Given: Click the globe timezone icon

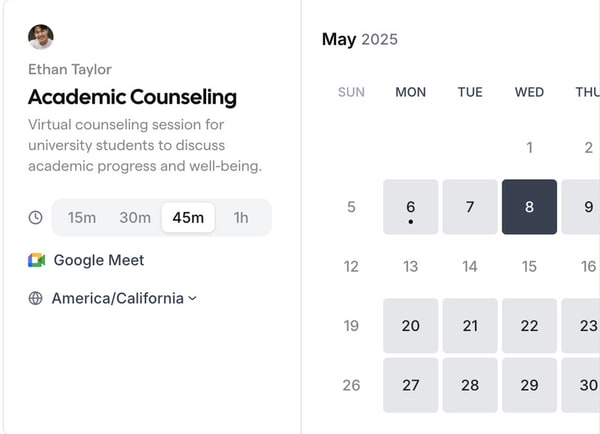Looking at the screenshot, I should (36, 298).
